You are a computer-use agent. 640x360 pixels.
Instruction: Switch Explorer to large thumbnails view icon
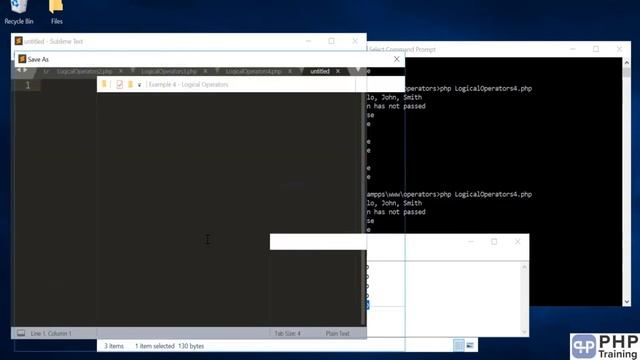(470, 346)
